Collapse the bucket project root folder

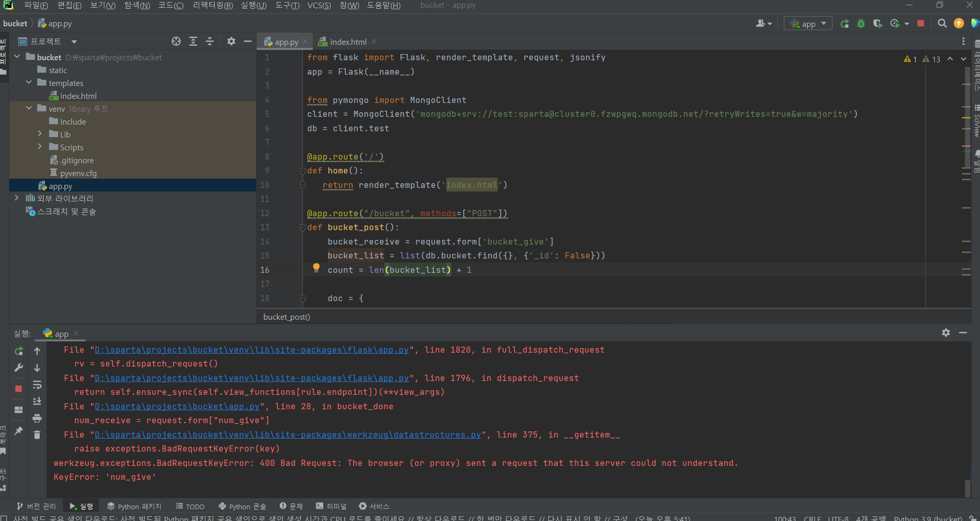[17, 57]
